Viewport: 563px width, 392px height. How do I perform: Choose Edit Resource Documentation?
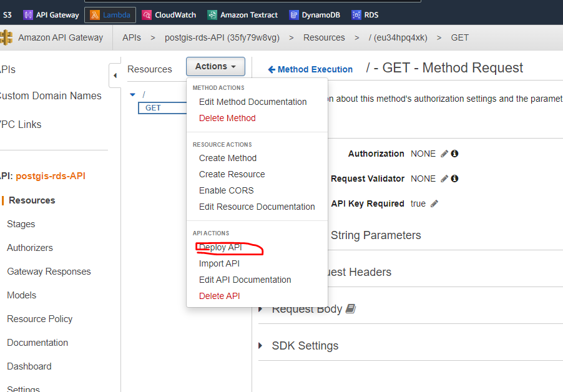[x=257, y=207]
